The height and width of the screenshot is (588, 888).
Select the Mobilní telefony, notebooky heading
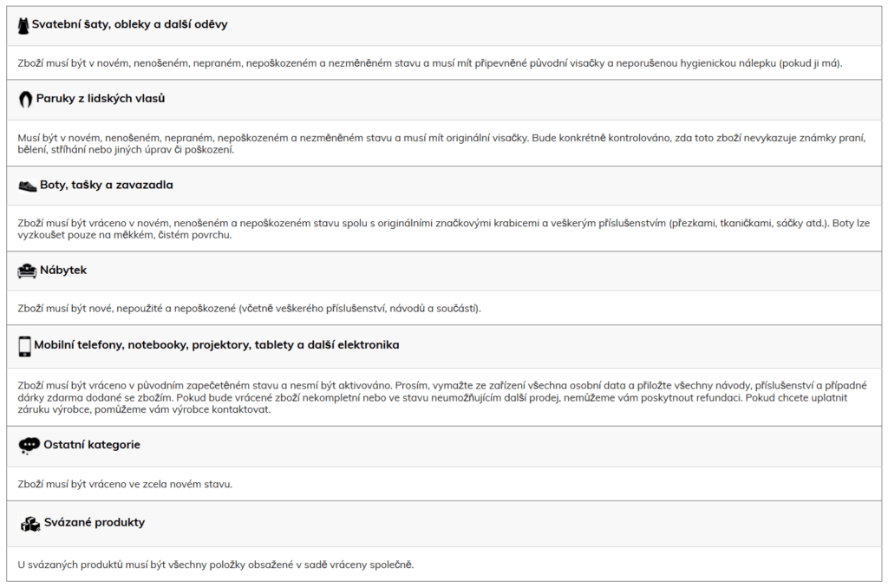click(x=216, y=345)
